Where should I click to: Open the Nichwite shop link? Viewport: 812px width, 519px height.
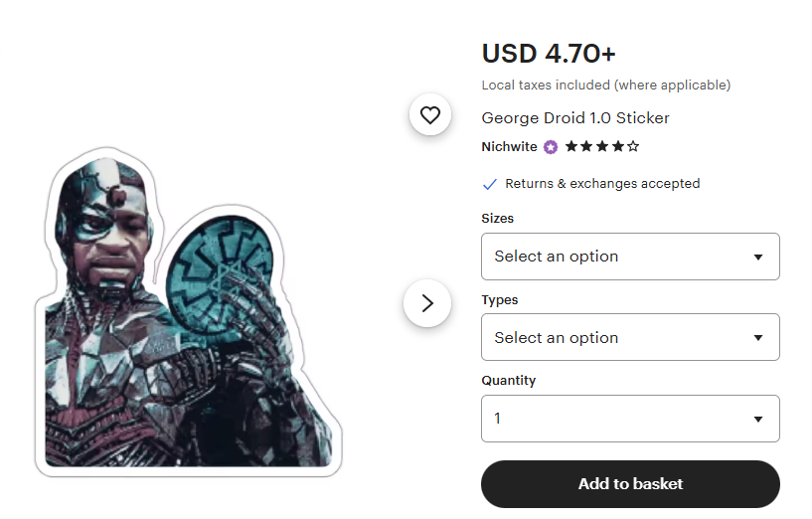(x=509, y=147)
